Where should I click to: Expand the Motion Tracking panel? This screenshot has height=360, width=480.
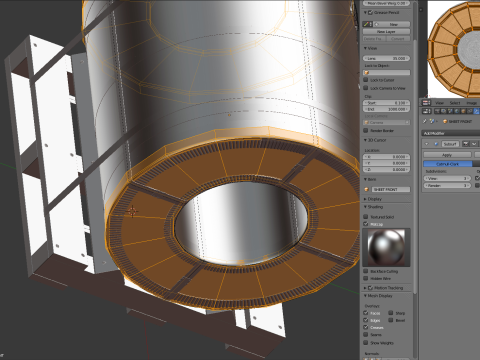point(365,288)
